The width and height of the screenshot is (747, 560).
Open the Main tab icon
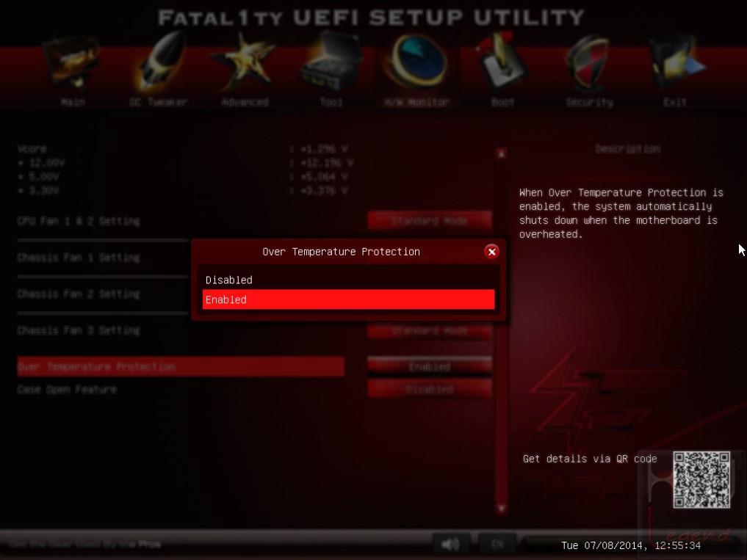[73, 63]
